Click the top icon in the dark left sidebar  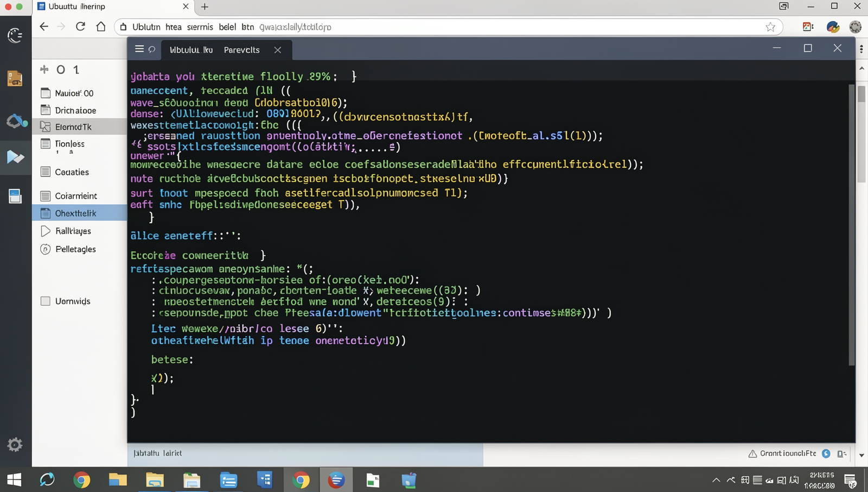point(15,35)
